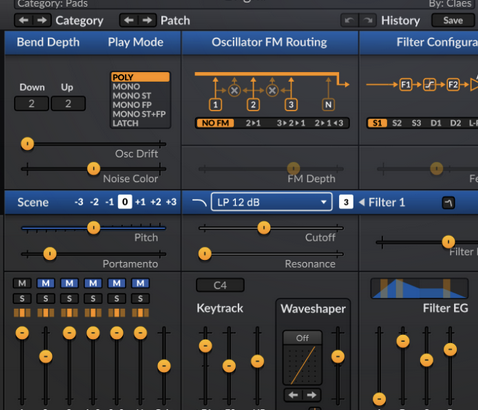Select D2 filter configuration

tap(456, 123)
